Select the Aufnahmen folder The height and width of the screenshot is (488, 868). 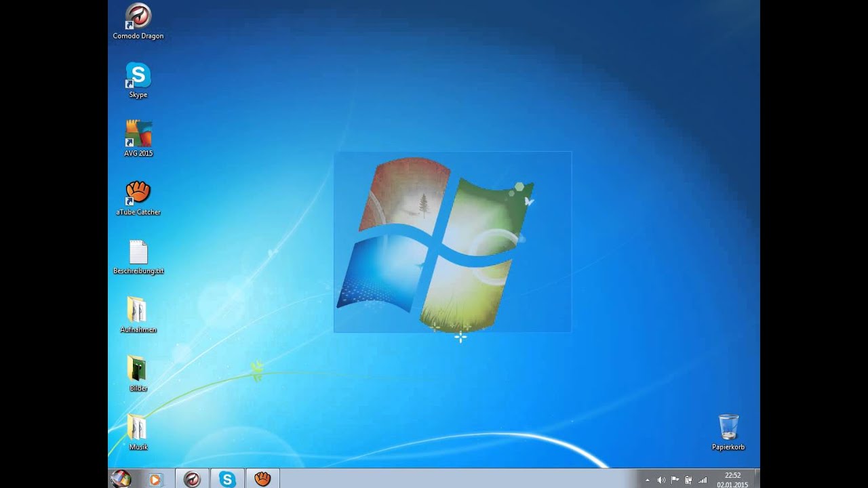pyautogui.click(x=138, y=315)
